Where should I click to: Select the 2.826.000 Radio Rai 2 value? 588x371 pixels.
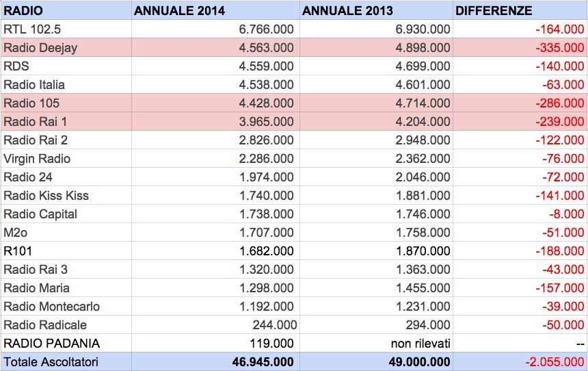pos(266,140)
